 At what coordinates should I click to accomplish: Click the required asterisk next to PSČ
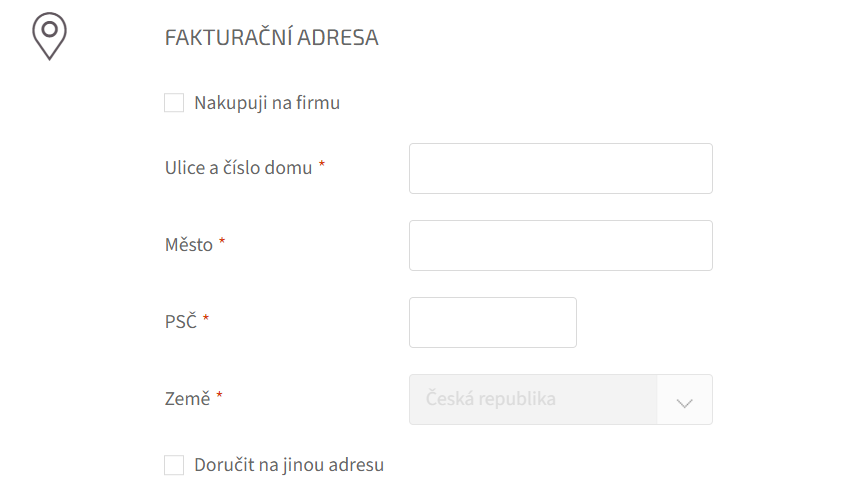tap(206, 320)
